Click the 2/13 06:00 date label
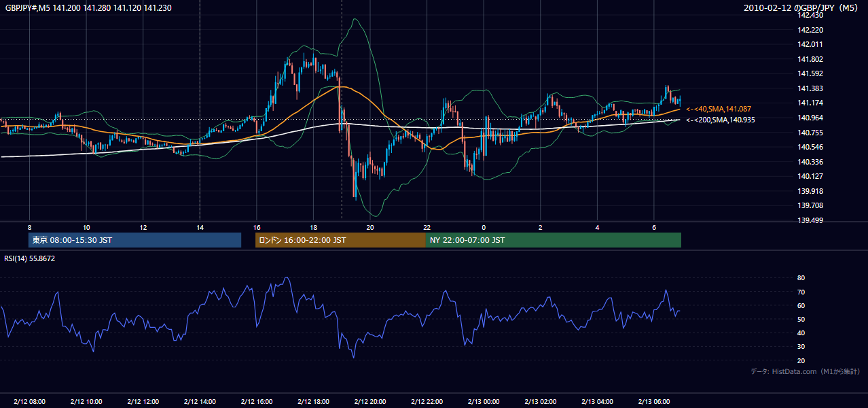 click(x=653, y=401)
